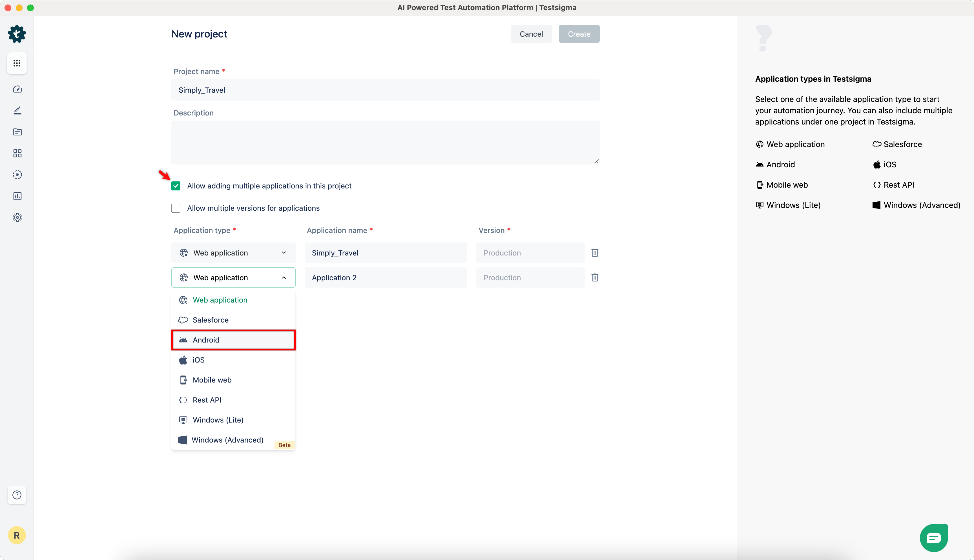Delete the Simply_Travel application row
Image resolution: width=974 pixels, height=560 pixels.
point(595,253)
